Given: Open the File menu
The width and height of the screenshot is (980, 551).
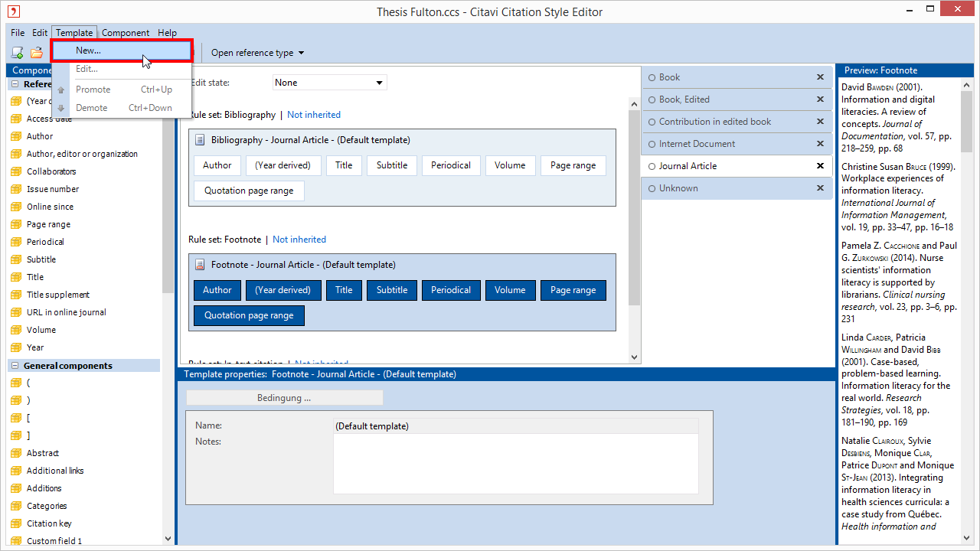Looking at the screenshot, I should coord(18,33).
